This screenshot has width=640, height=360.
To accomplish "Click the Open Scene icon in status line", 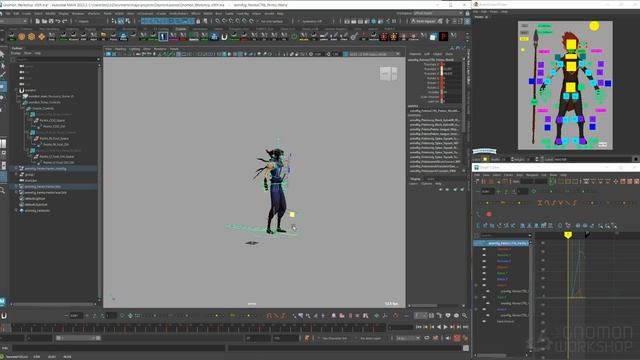I will point(44,21).
